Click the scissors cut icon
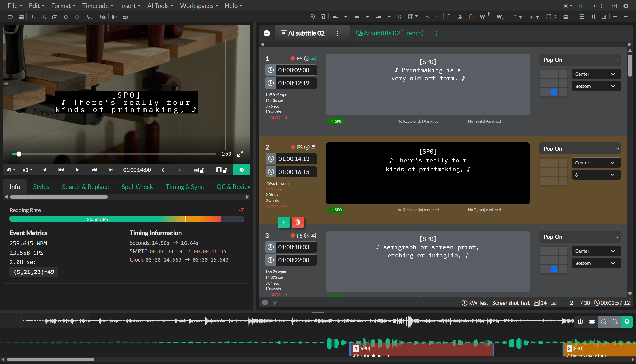This screenshot has height=364, width=636. point(460,17)
